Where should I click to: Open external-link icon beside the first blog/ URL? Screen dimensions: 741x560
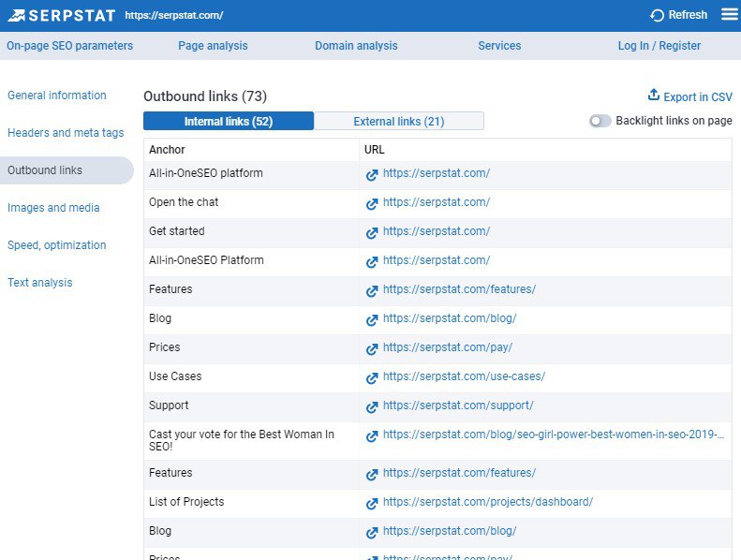pyautogui.click(x=372, y=320)
